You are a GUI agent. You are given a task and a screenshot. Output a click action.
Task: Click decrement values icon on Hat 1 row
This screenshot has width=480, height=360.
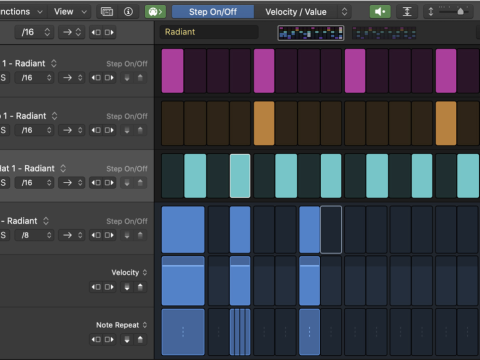coord(127,183)
